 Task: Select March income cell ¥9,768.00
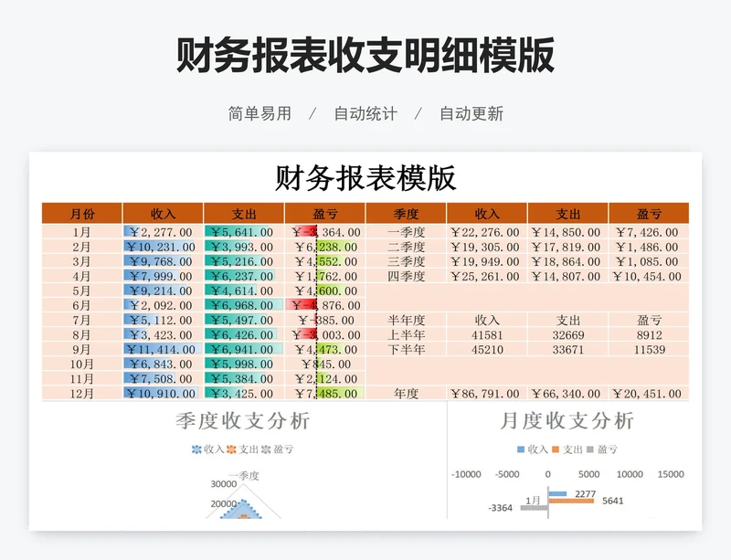coord(163,261)
